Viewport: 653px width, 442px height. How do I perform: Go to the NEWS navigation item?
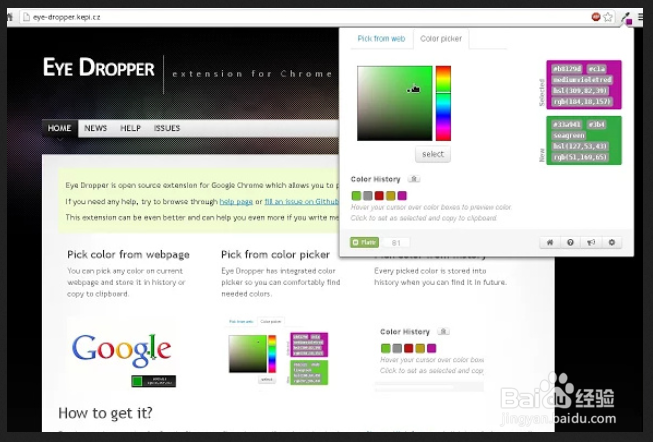click(95, 128)
